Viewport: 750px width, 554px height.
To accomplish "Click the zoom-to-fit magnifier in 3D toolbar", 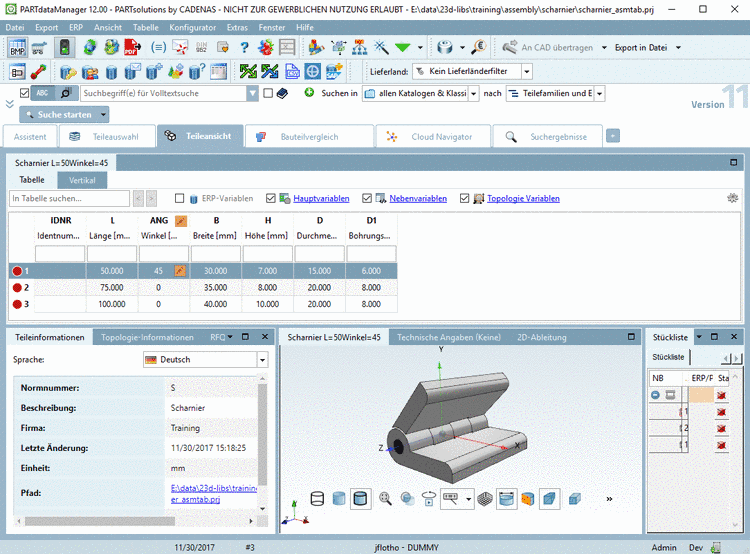I will click(385, 499).
